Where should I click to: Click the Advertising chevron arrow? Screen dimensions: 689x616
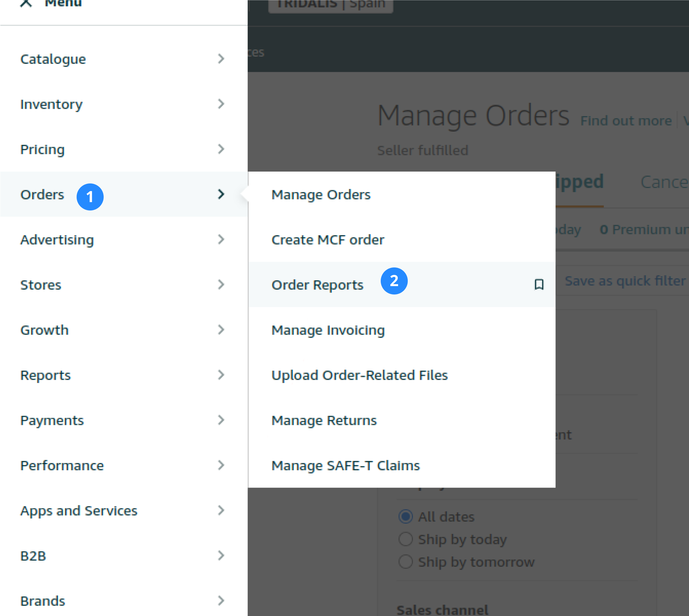221,240
